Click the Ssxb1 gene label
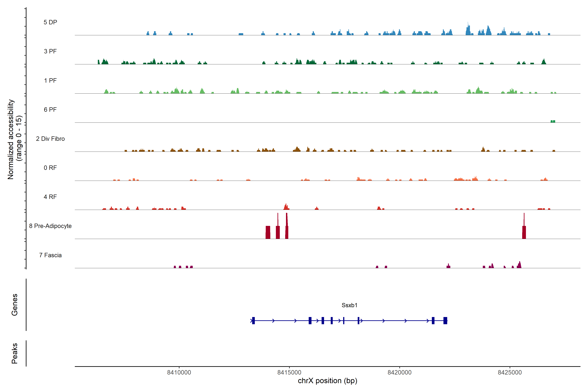The image size is (588, 392). click(x=349, y=305)
